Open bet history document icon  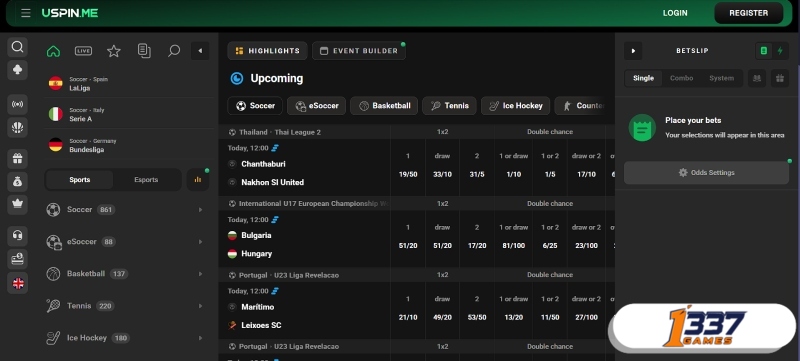tap(144, 51)
